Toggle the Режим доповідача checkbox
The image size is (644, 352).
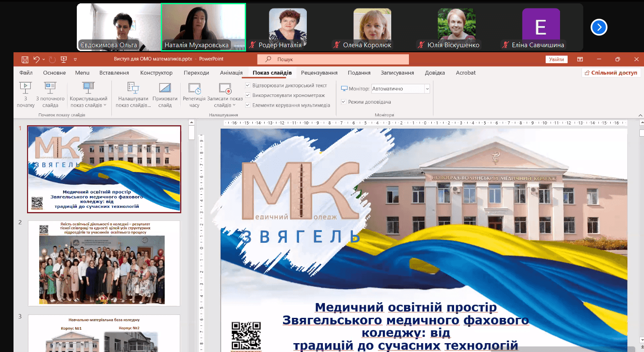coord(344,102)
